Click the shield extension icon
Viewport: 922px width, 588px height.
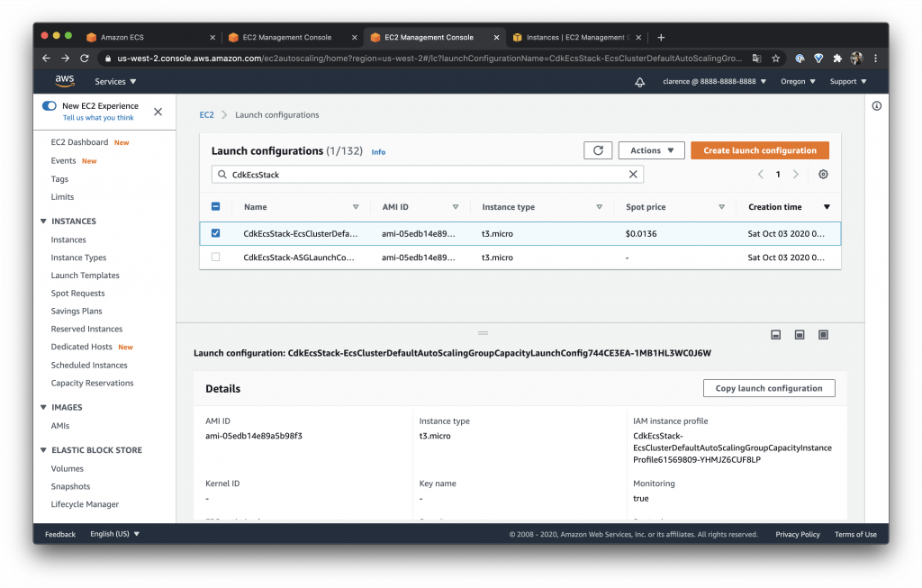coord(818,59)
